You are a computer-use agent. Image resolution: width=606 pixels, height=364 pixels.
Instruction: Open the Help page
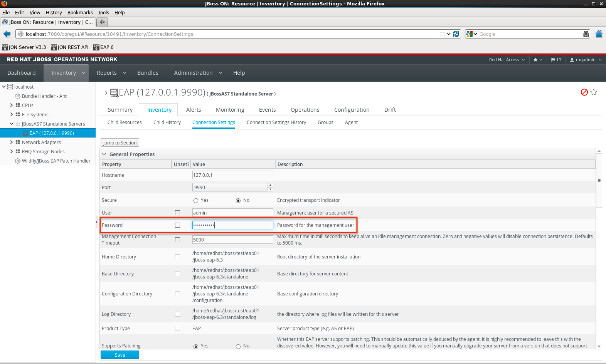click(x=239, y=73)
